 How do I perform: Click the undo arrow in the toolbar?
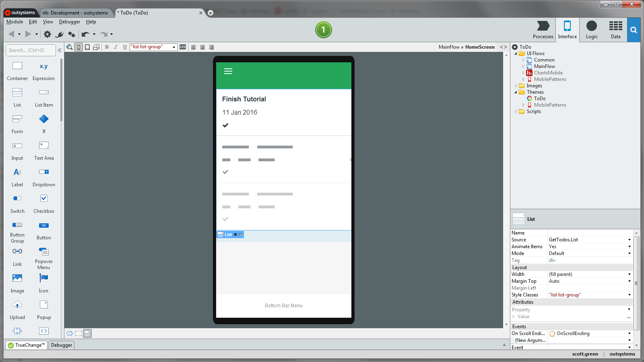(85, 34)
